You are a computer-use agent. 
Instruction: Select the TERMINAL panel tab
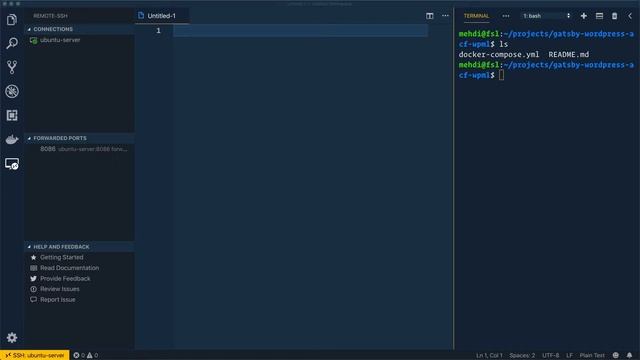coord(476,16)
